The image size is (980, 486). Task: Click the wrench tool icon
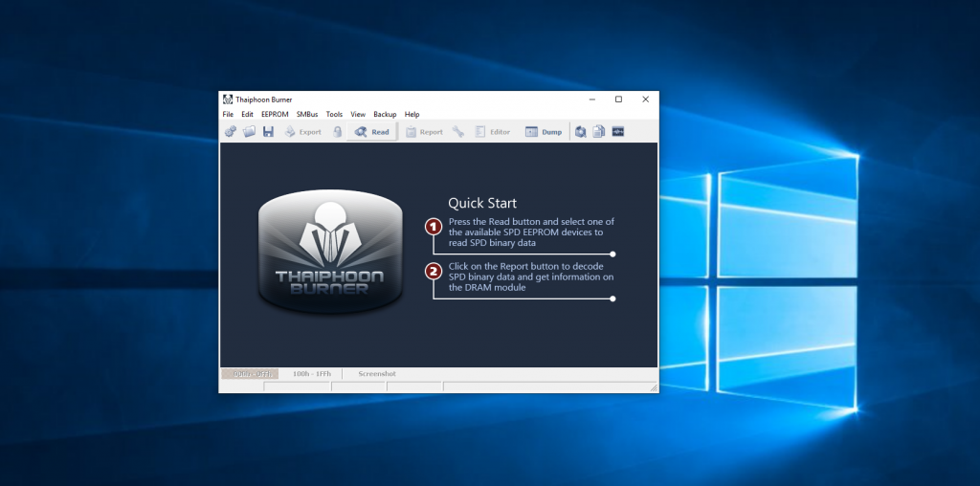click(458, 132)
